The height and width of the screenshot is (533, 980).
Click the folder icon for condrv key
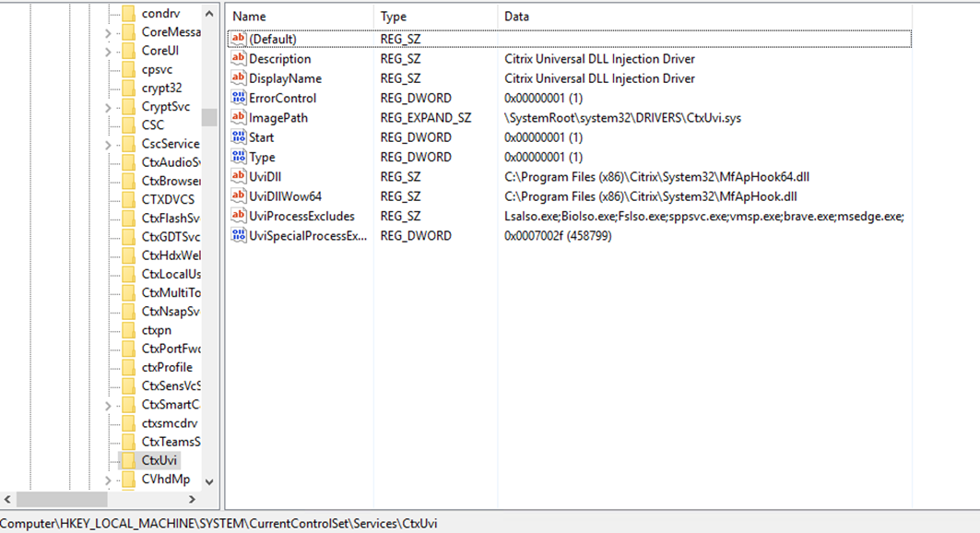point(128,13)
